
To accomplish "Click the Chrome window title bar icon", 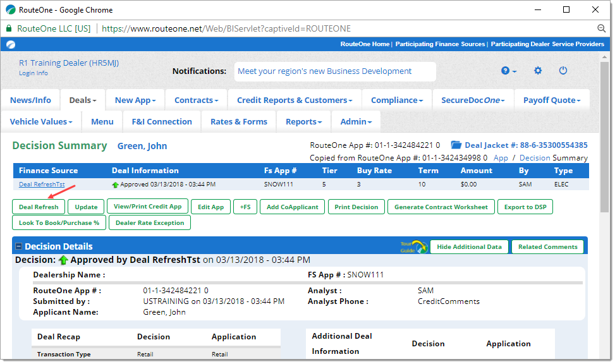I will 11,10.
